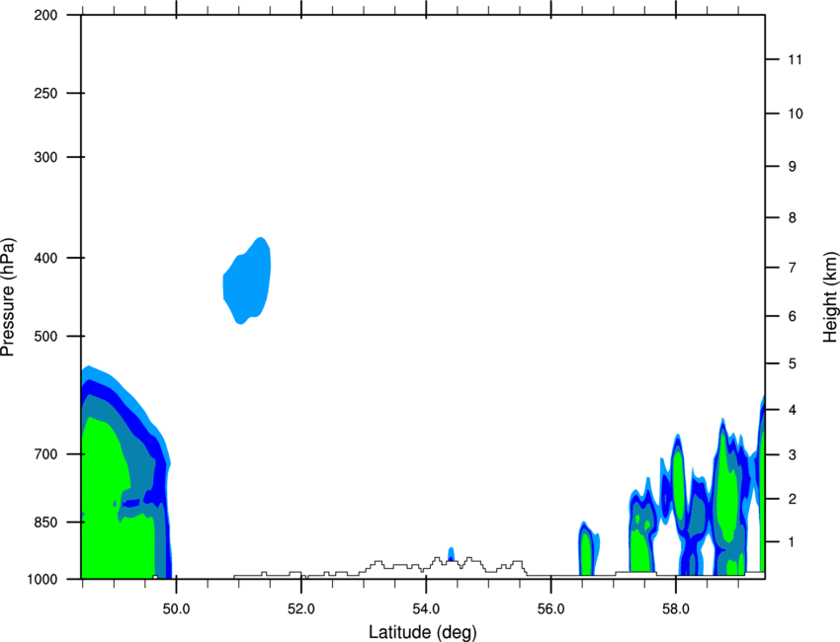Image resolution: width=840 pixels, height=642 pixels.
Task: Click the tiny blue spot above terrain at 54.4
Action: point(451,554)
